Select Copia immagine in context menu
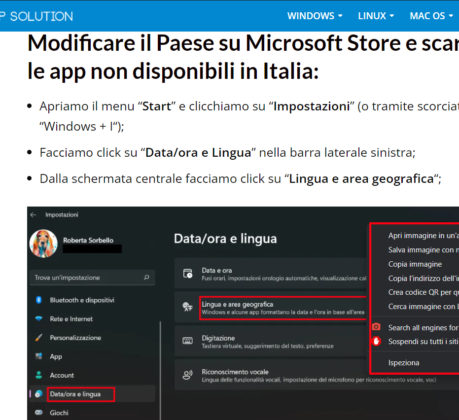 pos(415,264)
